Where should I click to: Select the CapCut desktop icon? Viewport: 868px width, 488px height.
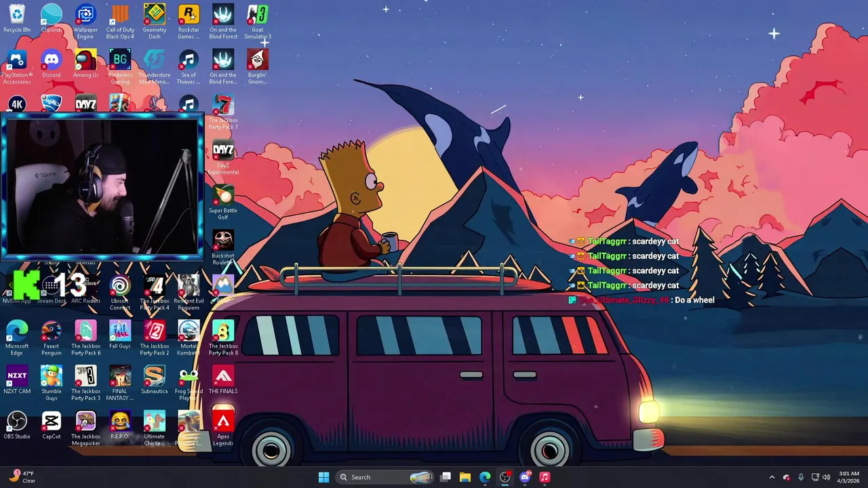click(x=52, y=426)
